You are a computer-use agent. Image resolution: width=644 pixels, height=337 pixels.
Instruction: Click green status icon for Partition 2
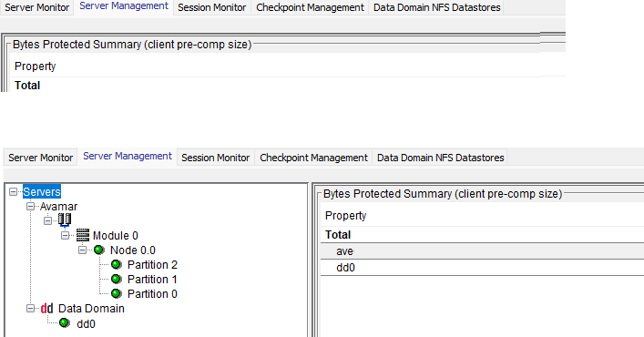click(117, 265)
